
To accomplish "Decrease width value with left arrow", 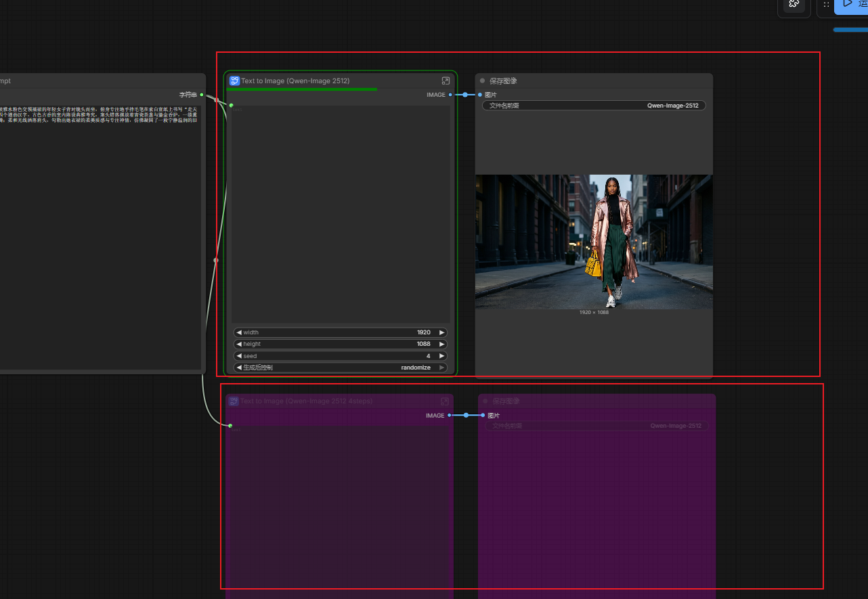I will tap(239, 332).
